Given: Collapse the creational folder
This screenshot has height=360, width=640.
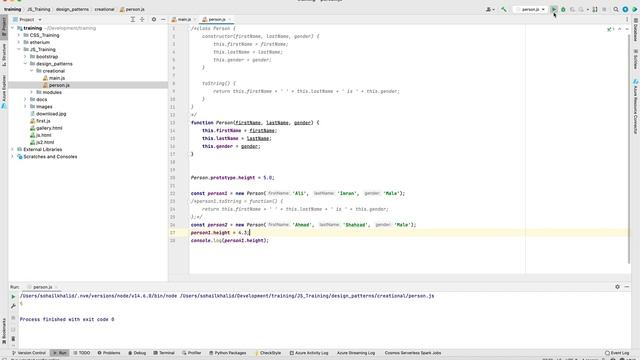Looking at the screenshot, I should tap(32, 71).
